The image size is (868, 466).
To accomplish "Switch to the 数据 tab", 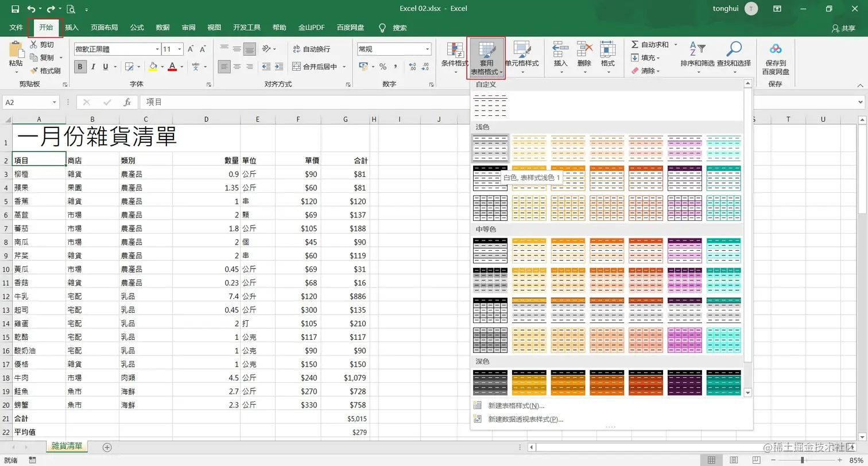I will (x=163, y=28).
